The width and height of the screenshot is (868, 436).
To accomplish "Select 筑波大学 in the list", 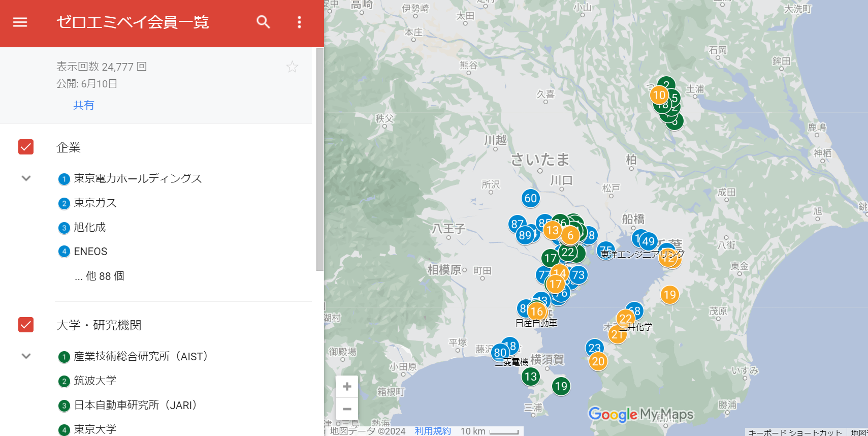I will (95, 381).
